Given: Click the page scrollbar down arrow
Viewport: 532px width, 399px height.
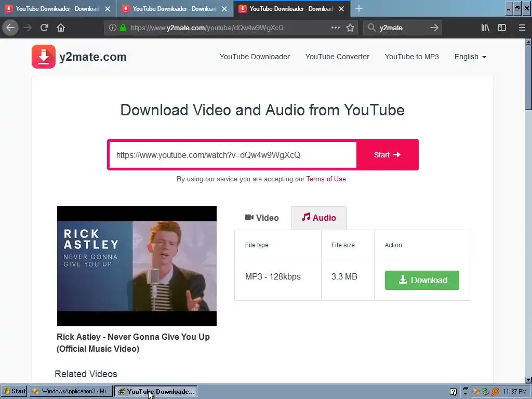Looking at the screenshot, I should 528,380.
